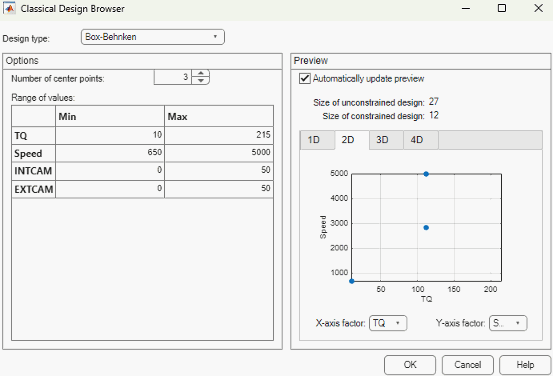553x376 pixels.
Task: Decrease the number of center points
Action: click(x=201, y=81)
